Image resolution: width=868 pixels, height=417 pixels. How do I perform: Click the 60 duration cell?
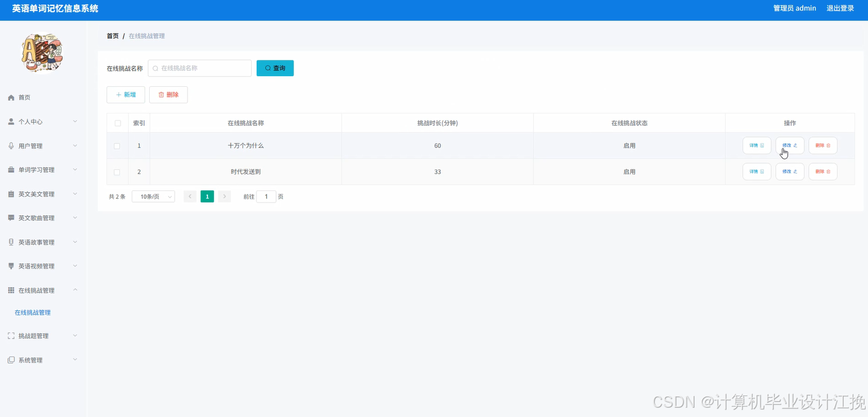tap(437, 146)
